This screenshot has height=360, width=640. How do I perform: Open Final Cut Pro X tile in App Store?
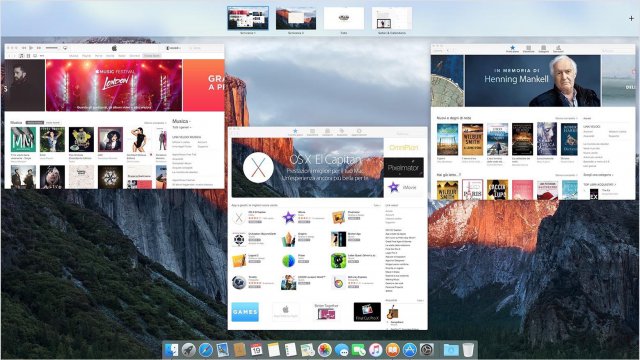[367, 312]
